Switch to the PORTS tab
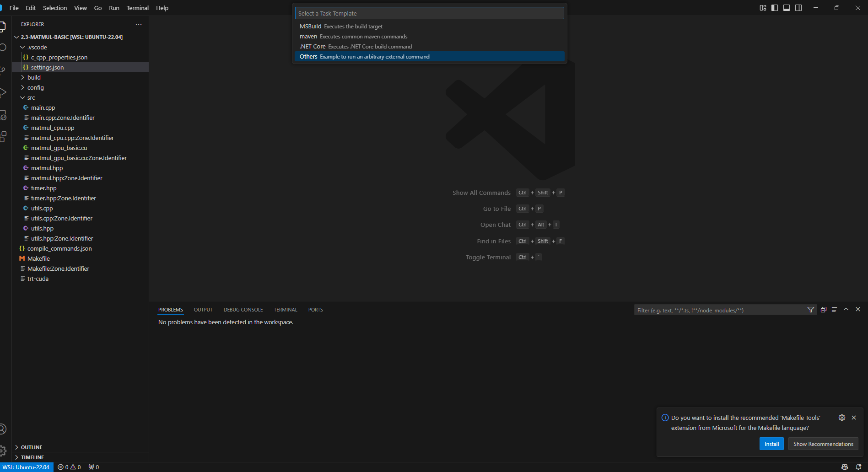The image size is (868, 472). [x=315, y=310]
